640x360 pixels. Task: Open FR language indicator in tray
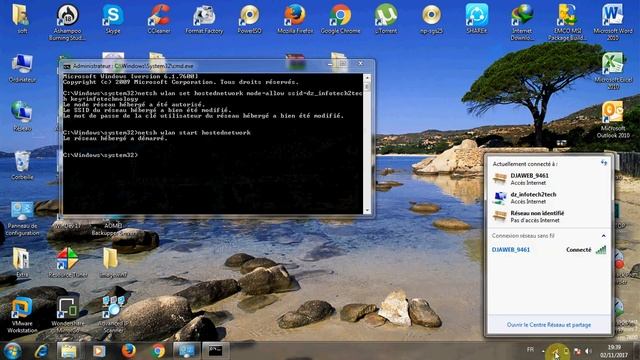(x=530, y=350)
